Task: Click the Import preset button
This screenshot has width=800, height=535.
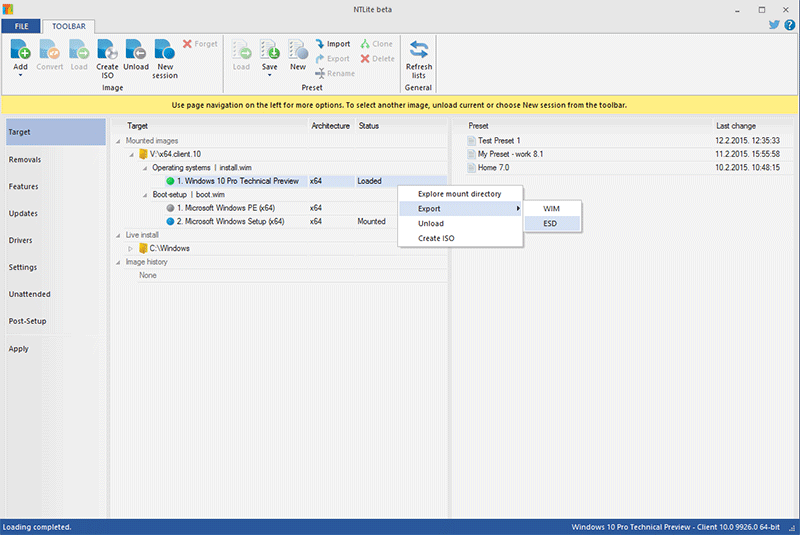Action: 332,44
